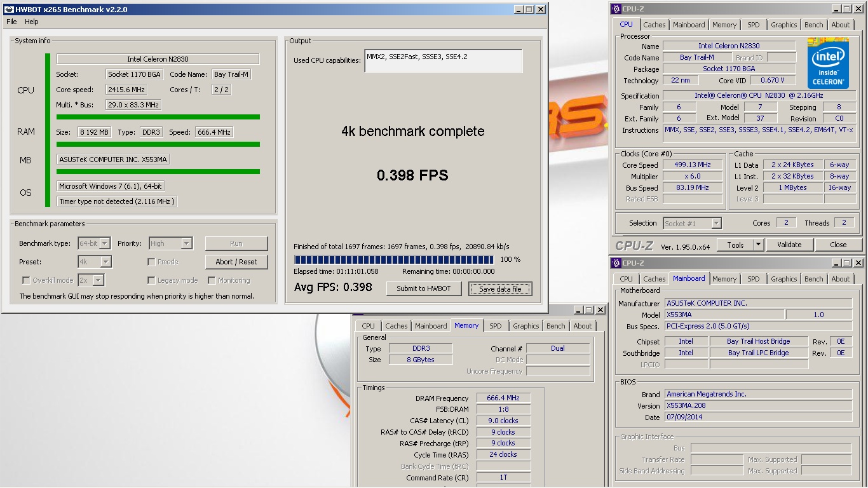This screenshot has height=488, width=868.
Task: Click the BIOS Version X553MA.208 value
Action: click(x=758, y=405)
